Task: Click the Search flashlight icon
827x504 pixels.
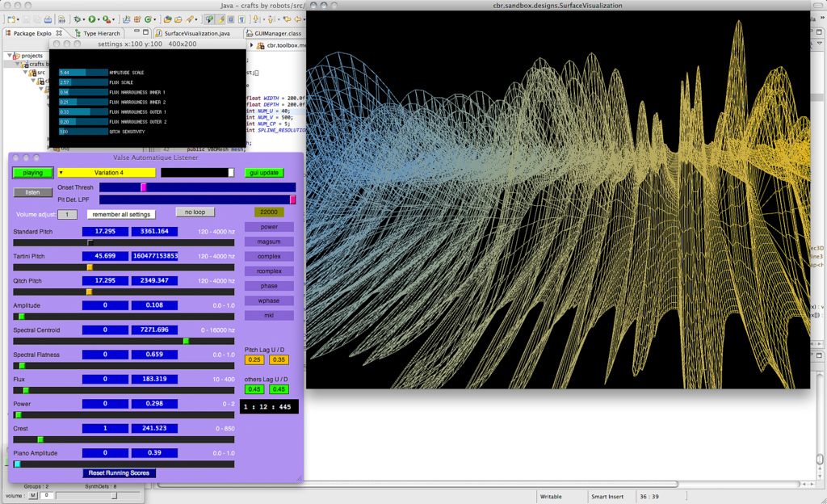Action: pyautogui.click(x=189, y=19)
